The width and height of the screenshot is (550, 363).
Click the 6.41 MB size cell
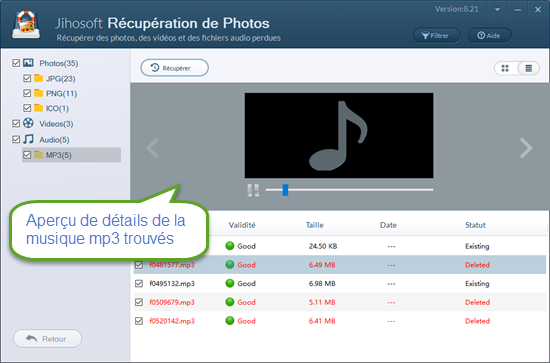[322, 321]
